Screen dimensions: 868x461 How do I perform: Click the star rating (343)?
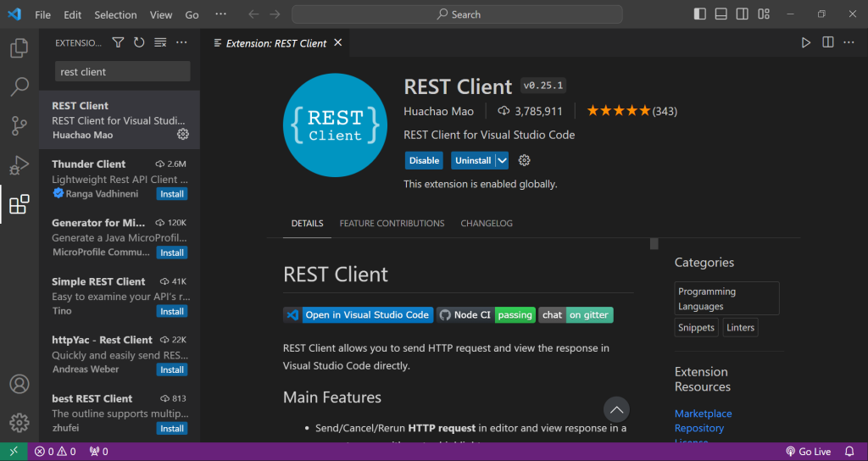[x=632, y=111]
